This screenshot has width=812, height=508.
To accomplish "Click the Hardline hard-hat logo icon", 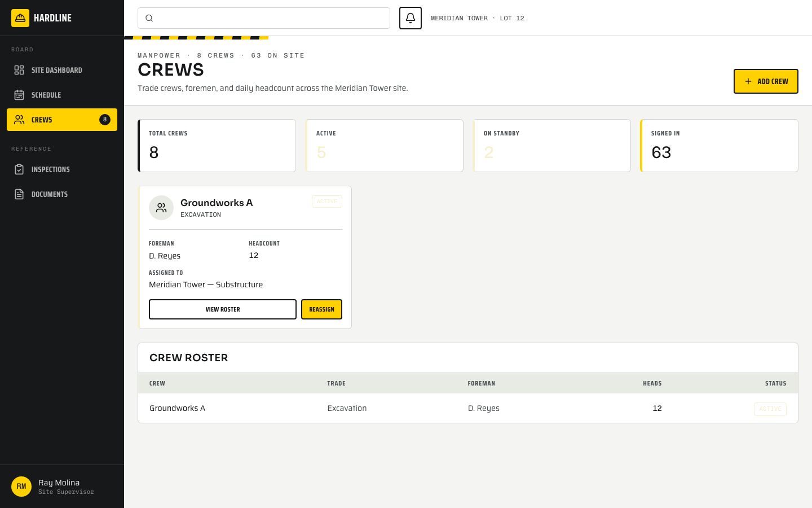I will 20,18.
